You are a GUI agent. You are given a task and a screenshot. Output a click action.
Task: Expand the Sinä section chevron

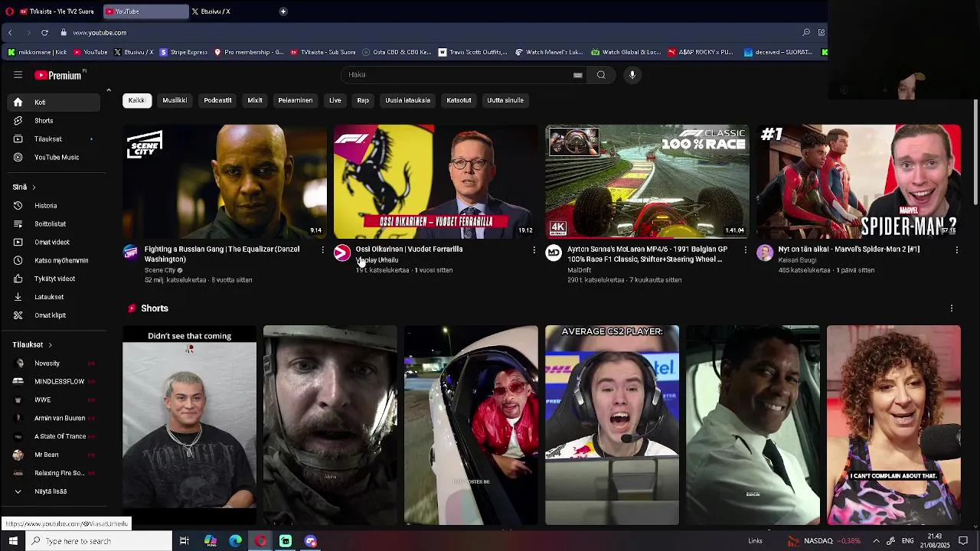pyautogui.click(x=34, y=187)
